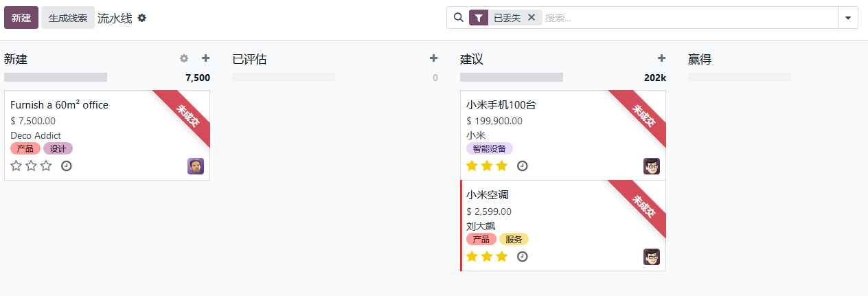Expand the search options dropdown arrow
The height and width of the screenshot is (296, 868).
point(848,18)
